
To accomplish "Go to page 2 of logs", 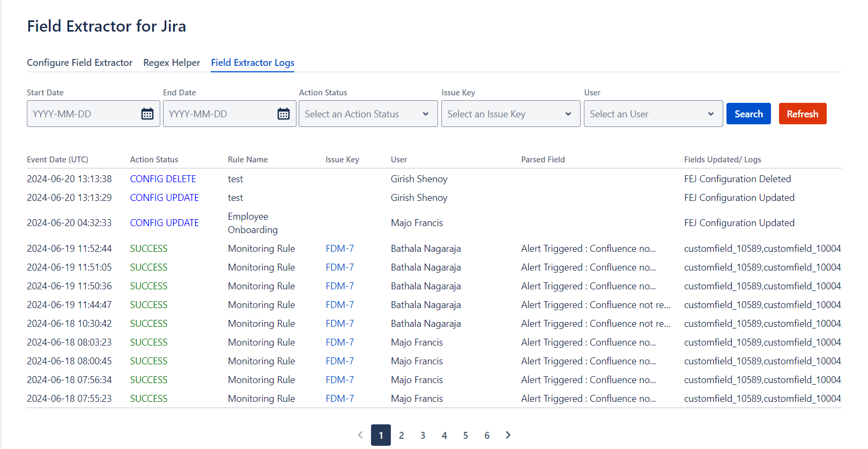I will tap(402, 435).
